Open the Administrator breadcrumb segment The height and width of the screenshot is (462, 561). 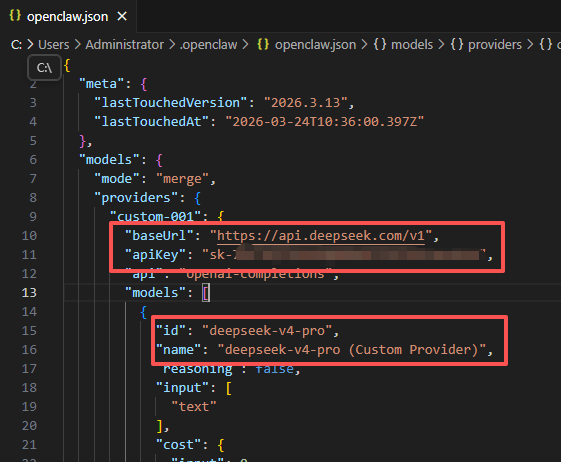(x=125, y=45)
